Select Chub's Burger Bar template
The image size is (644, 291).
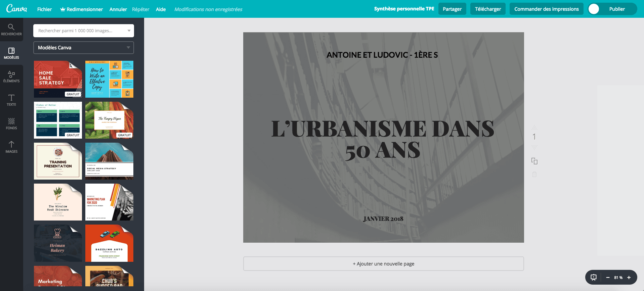click(109, 276)
